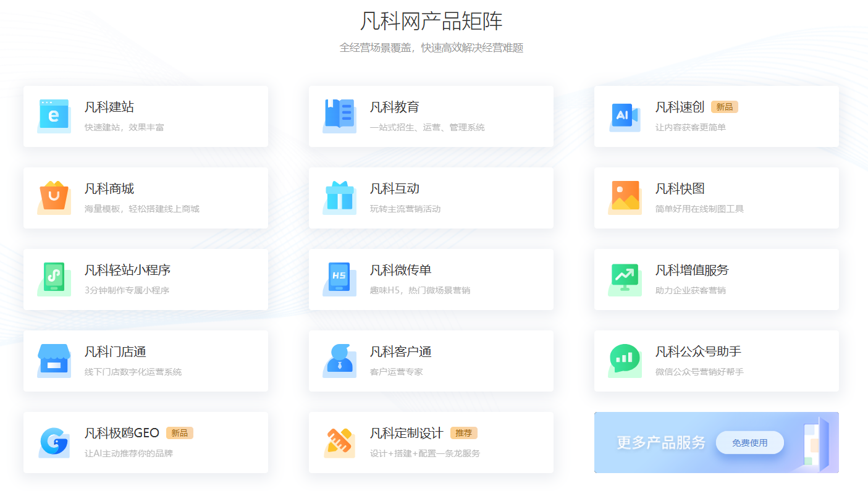Viewport: 868px width, 491px height.
Task: Open the 凡科建站 product title
Action: click(x=109, y=107)
